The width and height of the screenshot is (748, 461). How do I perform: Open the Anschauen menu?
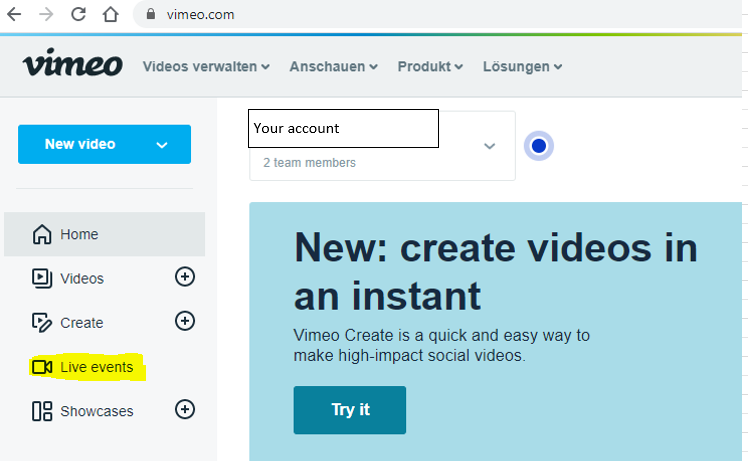click(333, 67)
